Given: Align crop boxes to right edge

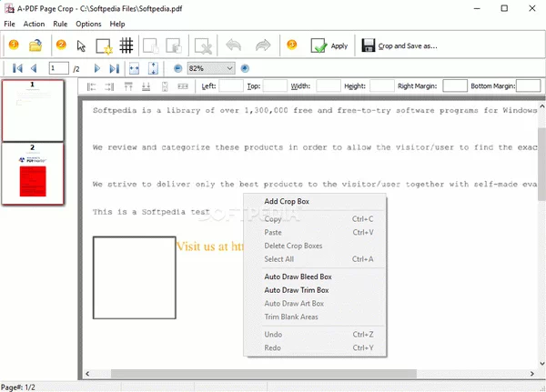Looking at the screenshot, I should [x=109, y=86].
